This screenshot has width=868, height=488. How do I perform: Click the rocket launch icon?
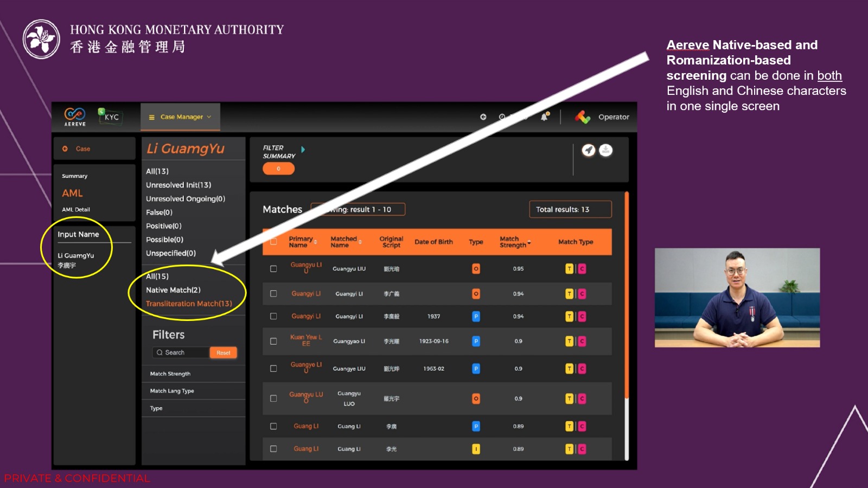click(x=589, y=150)
